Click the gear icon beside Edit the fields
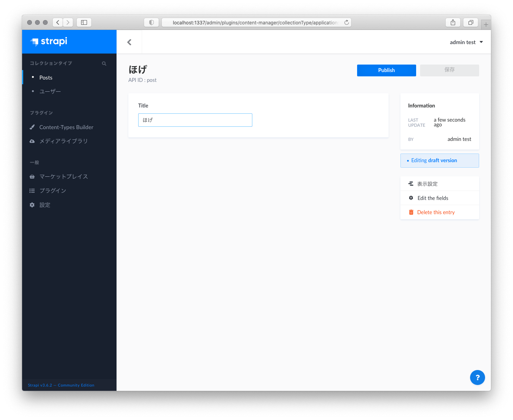This screenshot has width=513, height=420. coord(411,198)
